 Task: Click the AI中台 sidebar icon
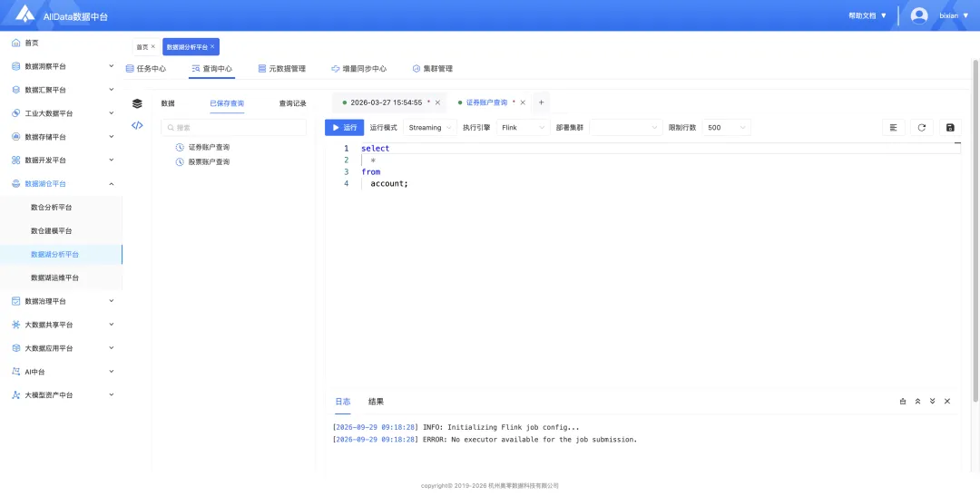[16, 372]
